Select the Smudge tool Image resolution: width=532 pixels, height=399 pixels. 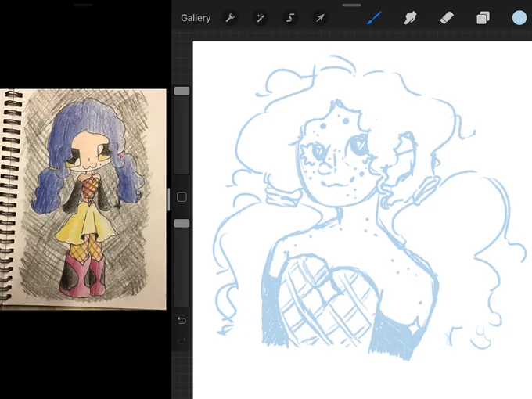pos(410,18)
